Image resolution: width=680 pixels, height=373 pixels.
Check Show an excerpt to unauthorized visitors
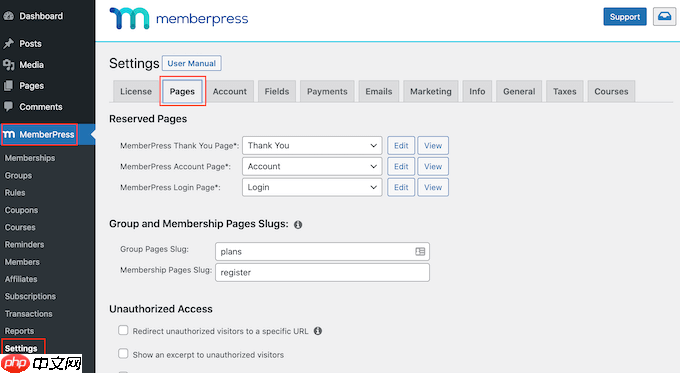pyautogui.click(x=123, y=353)
